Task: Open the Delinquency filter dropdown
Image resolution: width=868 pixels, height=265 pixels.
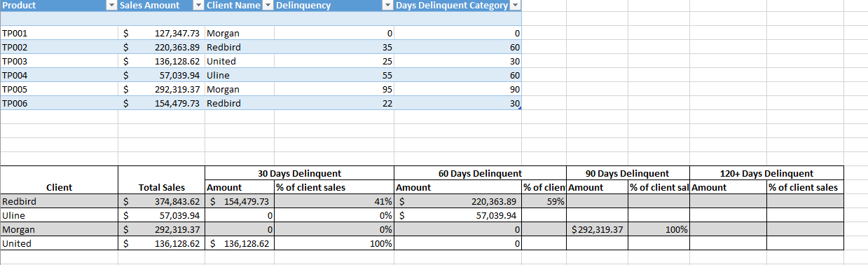Action: point(387,6)
